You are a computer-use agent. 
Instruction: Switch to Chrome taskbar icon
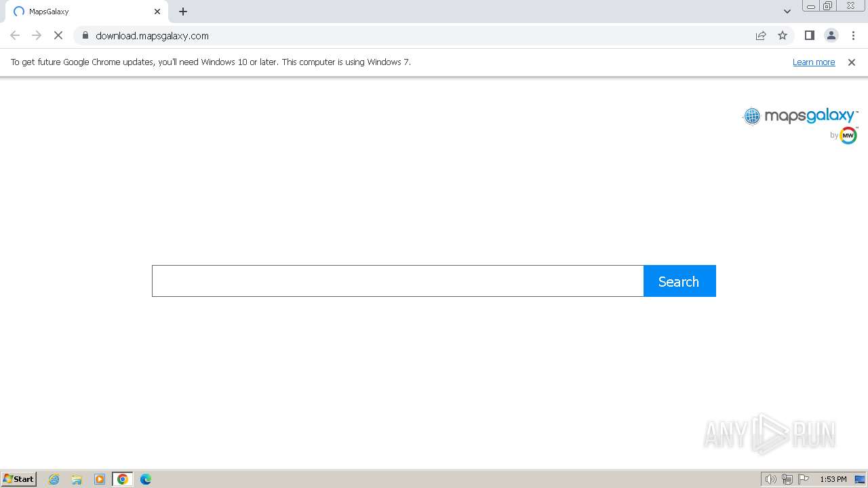click(x=123, y=479)
